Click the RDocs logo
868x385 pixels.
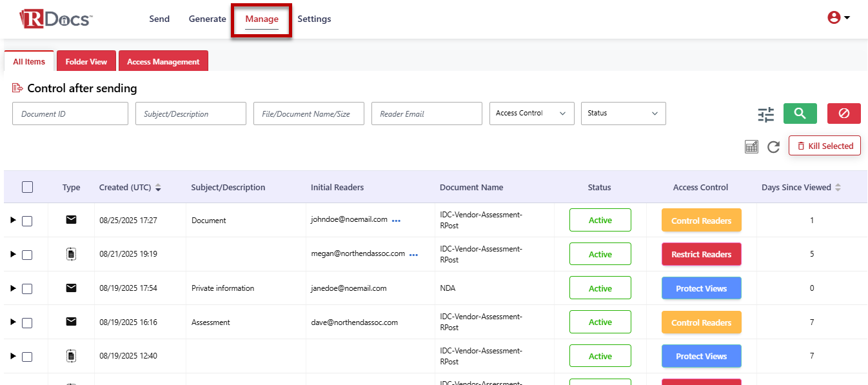(56, 19)
